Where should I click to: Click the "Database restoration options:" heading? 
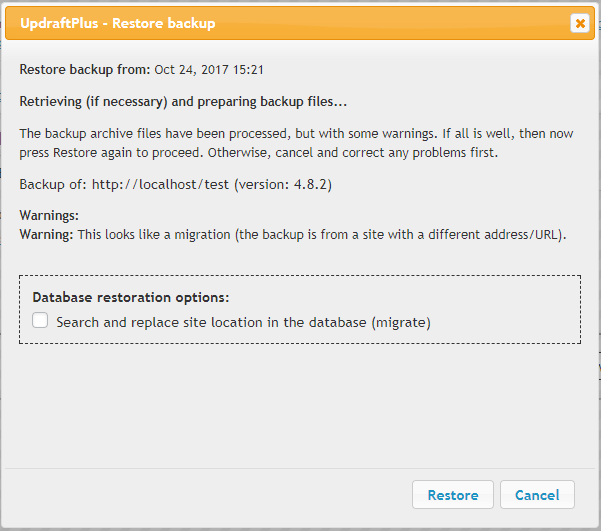point(131,297)
